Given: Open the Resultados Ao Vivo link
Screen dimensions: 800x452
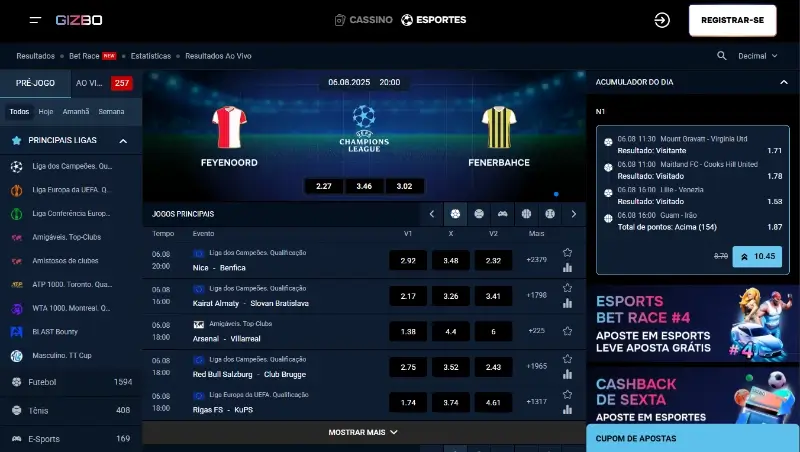Looking at the screenshot, I should pos(218,56).
